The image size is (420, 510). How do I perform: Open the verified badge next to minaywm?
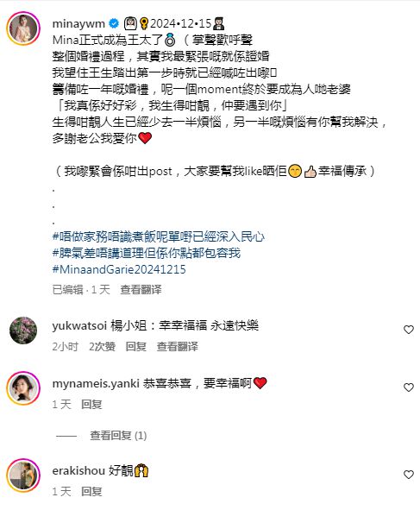(x=114, y=23)
